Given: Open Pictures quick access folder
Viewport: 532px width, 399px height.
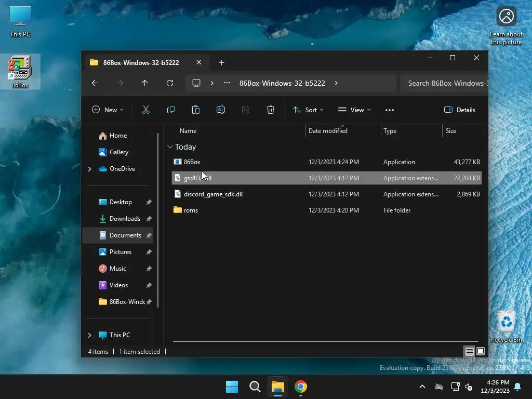Looking at the screenshot, I should (117, 252).
